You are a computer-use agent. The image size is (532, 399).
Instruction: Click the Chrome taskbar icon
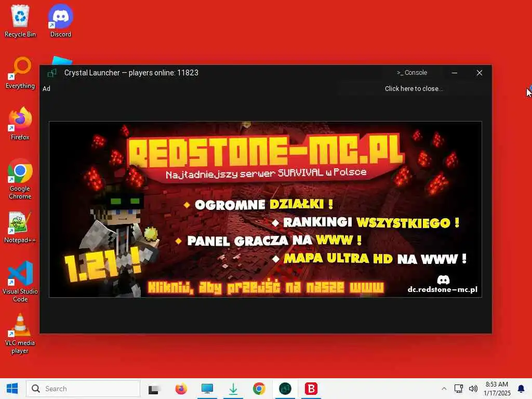coord(259,389)
